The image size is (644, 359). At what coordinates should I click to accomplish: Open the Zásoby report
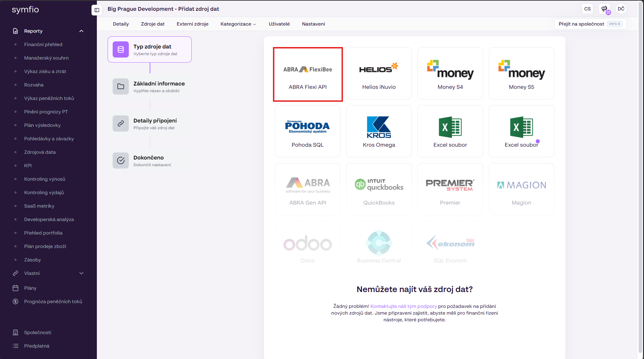pos(32,260)
